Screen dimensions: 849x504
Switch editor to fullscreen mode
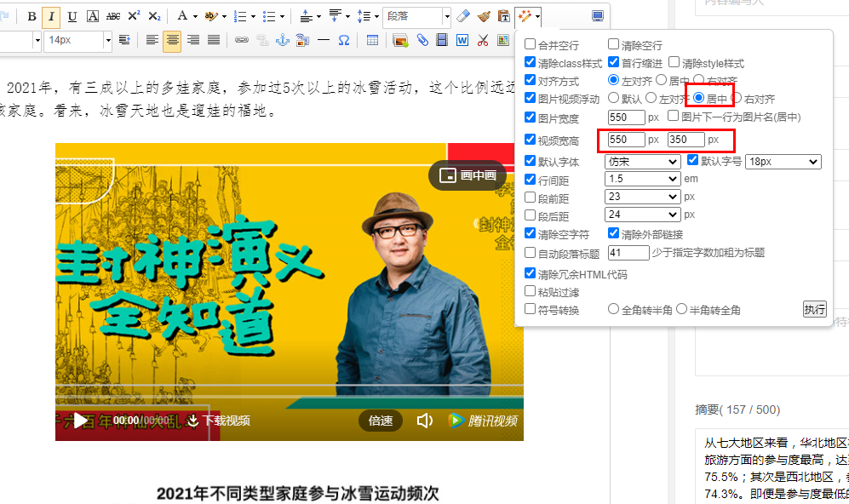598,16
